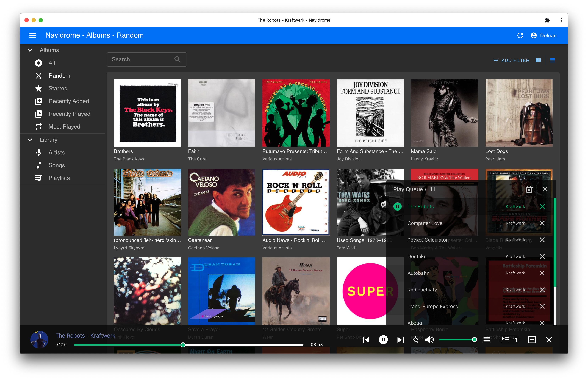Switch to the album list view icon
The width and height of the screenshot is (588, 380).
click(x=552, y=60)
